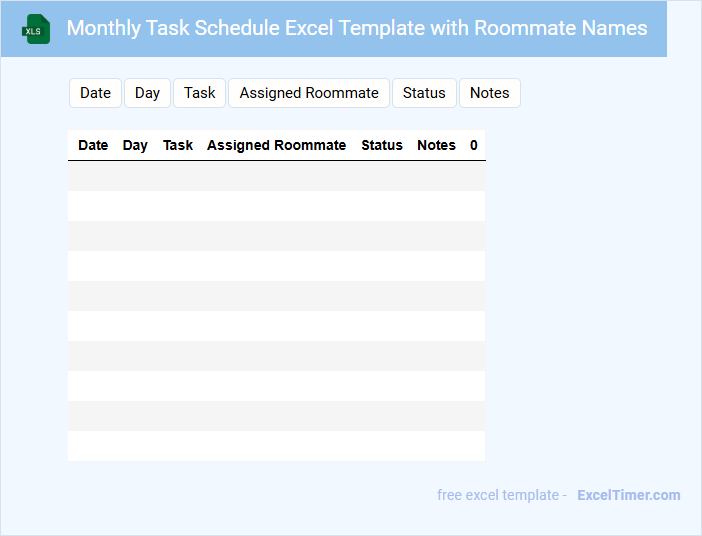The image size is (702, 536).
Task: Click the Assigned Roommate table column header
Action: click(x=276, y=145)
